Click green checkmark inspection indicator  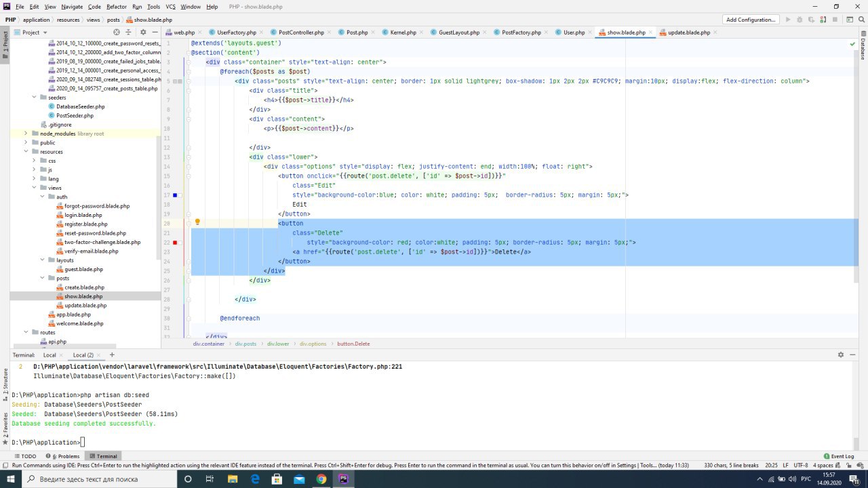853,43
